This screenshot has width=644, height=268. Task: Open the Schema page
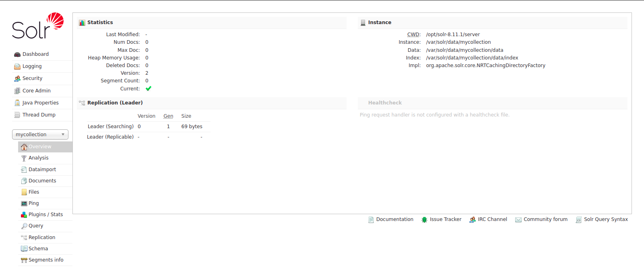point(38,249)
